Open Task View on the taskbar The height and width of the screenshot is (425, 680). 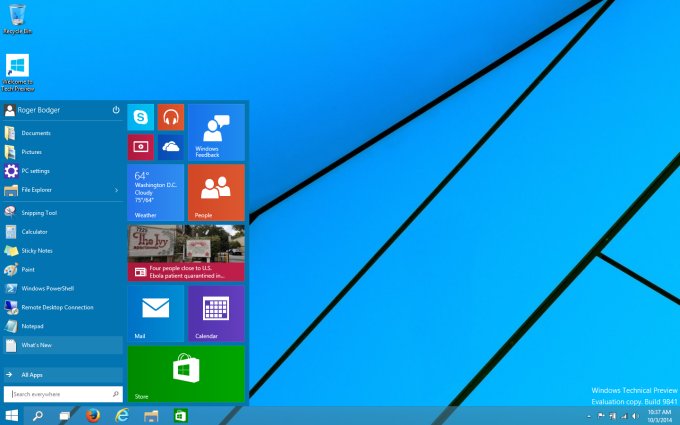[65, 416]
